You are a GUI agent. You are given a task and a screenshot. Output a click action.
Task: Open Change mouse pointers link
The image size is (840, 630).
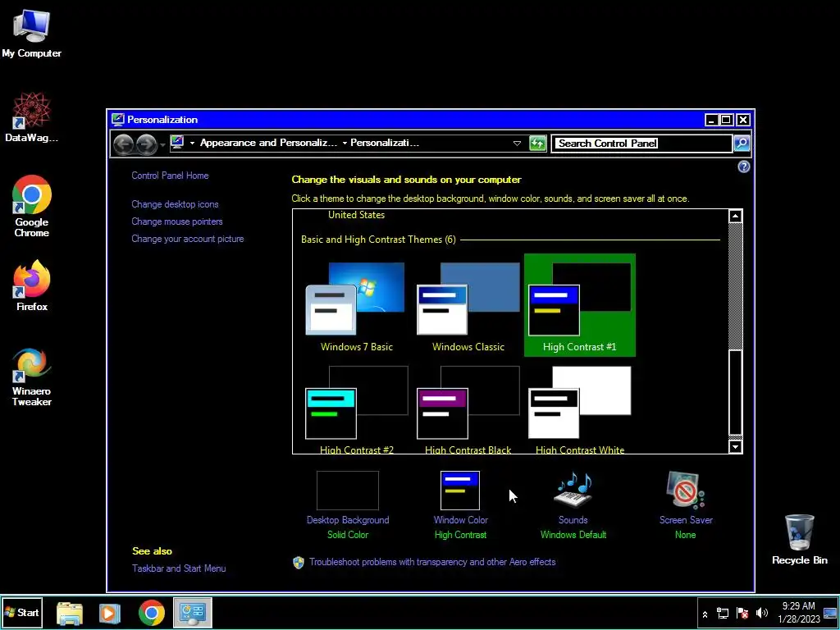click(x=177, y=221)
